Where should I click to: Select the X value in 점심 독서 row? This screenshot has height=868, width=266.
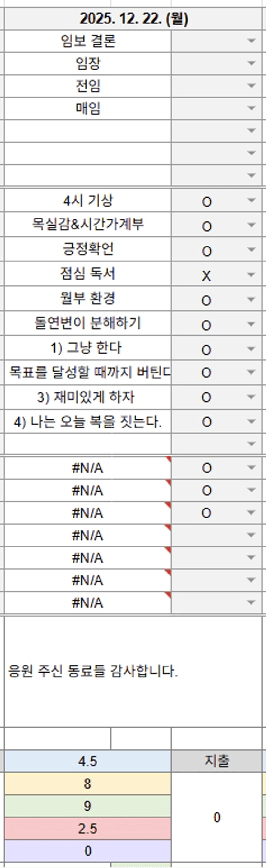point(206,276)
